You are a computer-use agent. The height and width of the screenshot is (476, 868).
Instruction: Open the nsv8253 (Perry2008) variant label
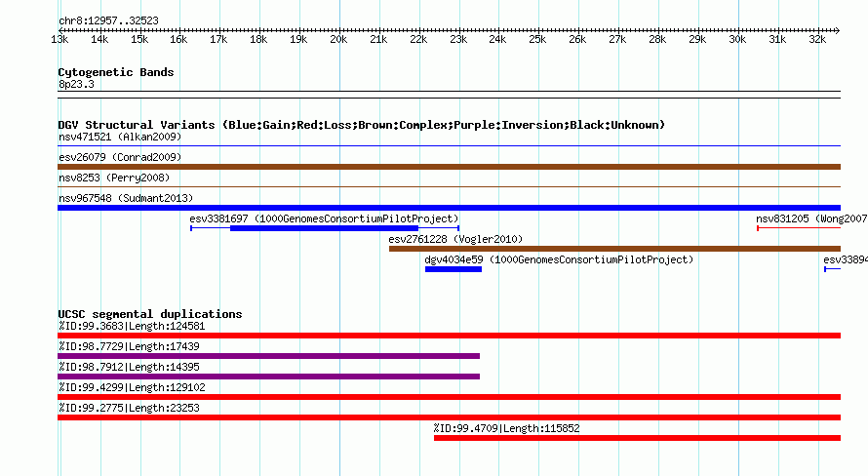pos(114,178)
